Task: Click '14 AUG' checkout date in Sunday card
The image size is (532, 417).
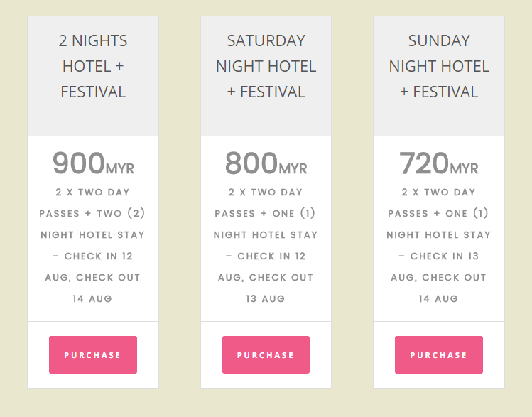Action: pos(438,299)
